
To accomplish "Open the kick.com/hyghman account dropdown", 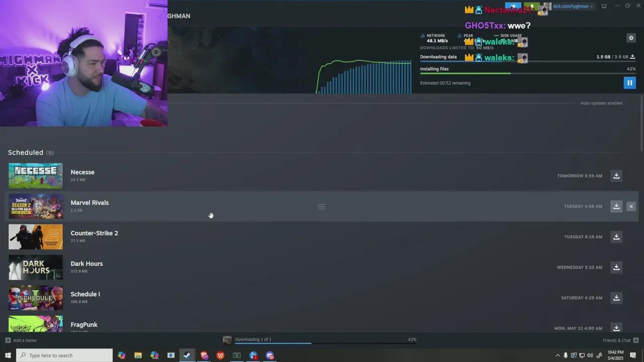I will click(573, 7).
